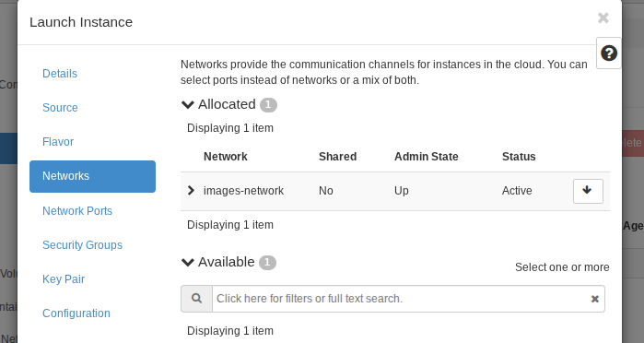The height and width of the screenshot is (343, 644).
Task: Switch to the Flavor step
Action: pyautogui.click(x=58, y=142)
